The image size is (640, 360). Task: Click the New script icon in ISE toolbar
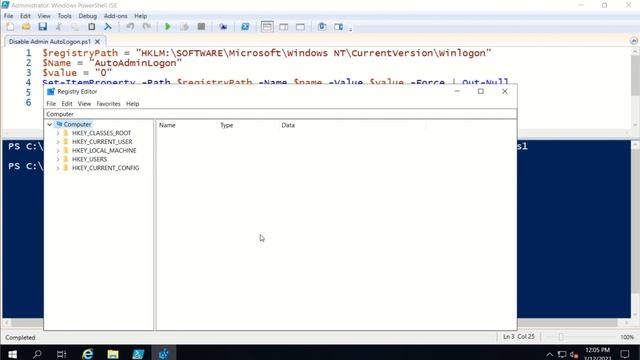[x=10, y=27]
